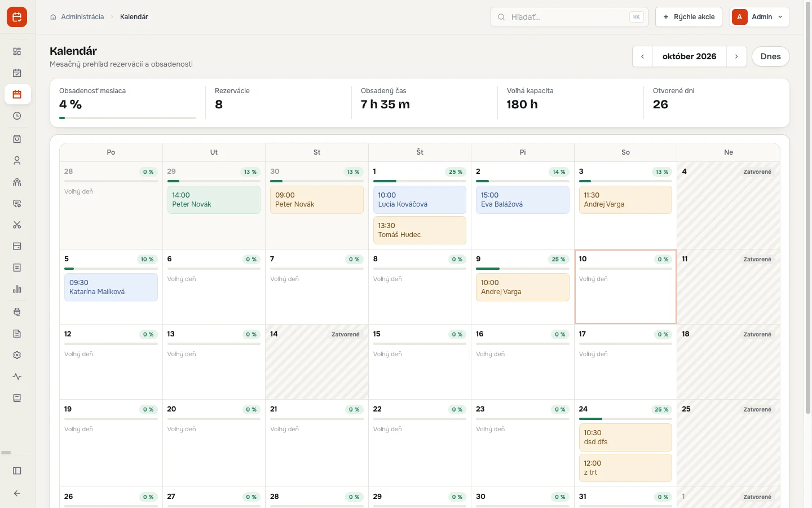Open the bar chart statistics sidebar icon
This screenshot has width=812, height=508.
pyautogui.click(x=17, y=289)
